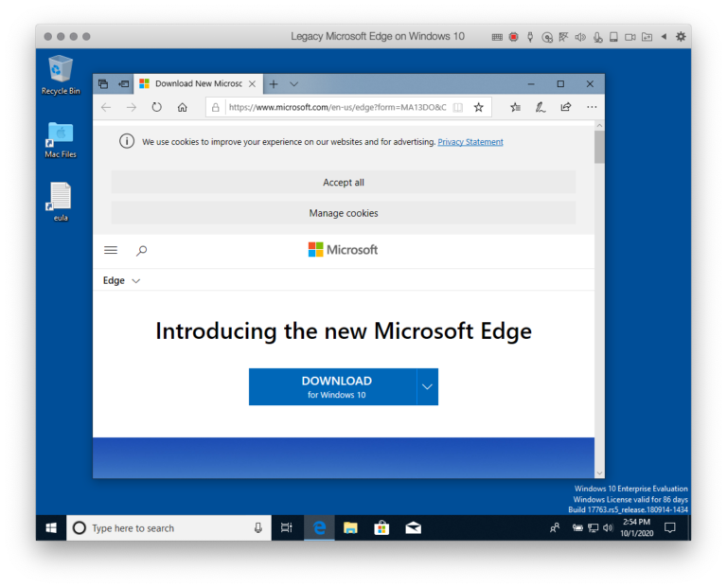This screenshot has width=727, height=588.
Task: Click DOWNLOAD for Windows 10 button
Action: pos(332,386)
